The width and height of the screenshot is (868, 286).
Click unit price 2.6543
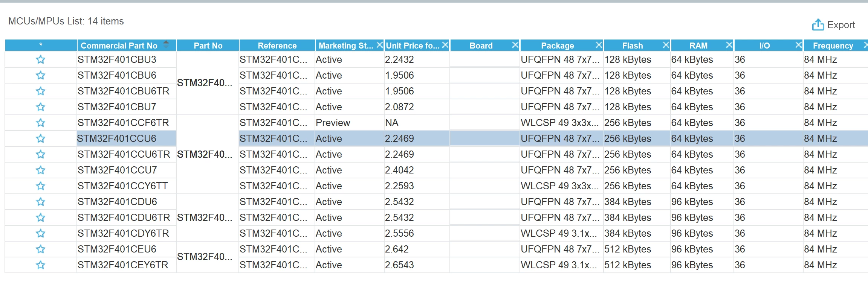coord(399,265)
